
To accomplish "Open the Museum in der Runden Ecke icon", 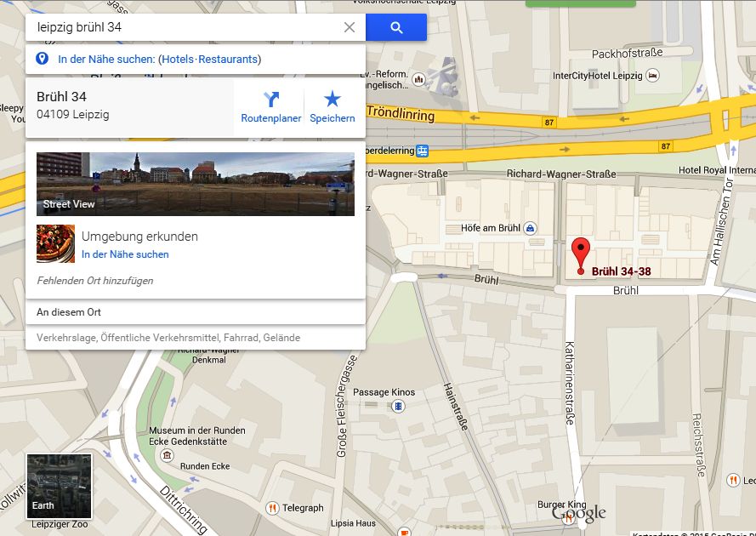I will point(167,455).
